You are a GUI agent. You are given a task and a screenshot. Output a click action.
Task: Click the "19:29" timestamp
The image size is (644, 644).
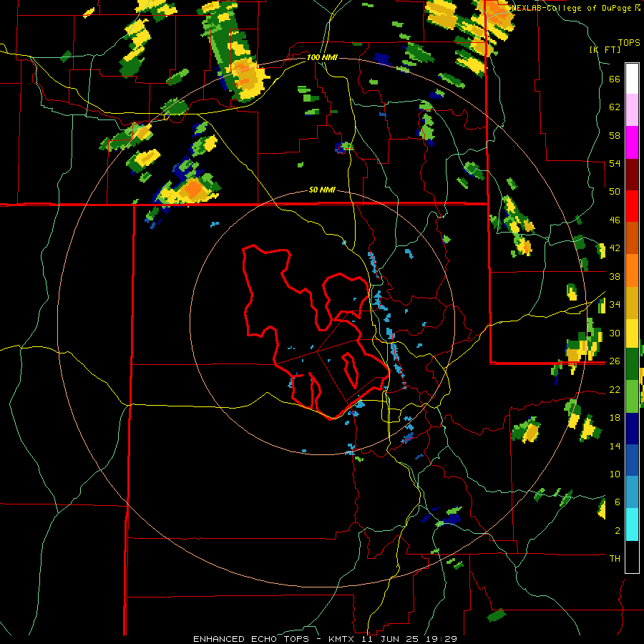441,639
